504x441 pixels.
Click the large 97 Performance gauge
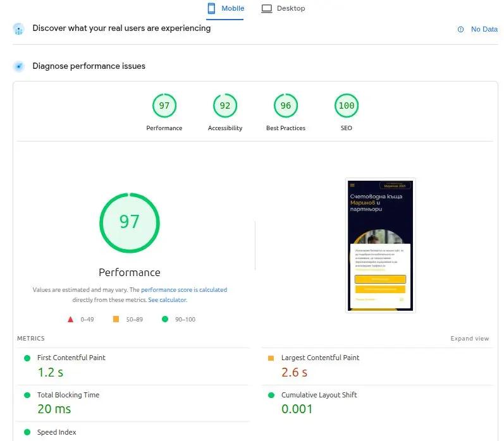click(130, 222)
